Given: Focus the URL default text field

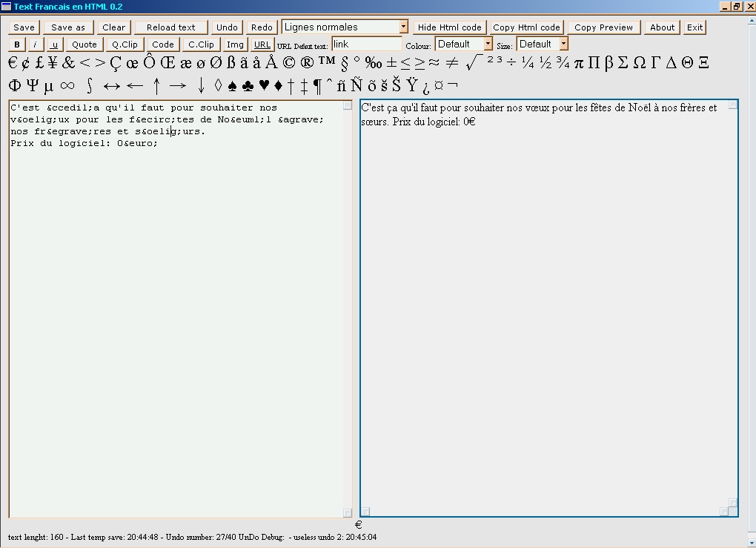Looking at the screenshot, I should (366, 44).
